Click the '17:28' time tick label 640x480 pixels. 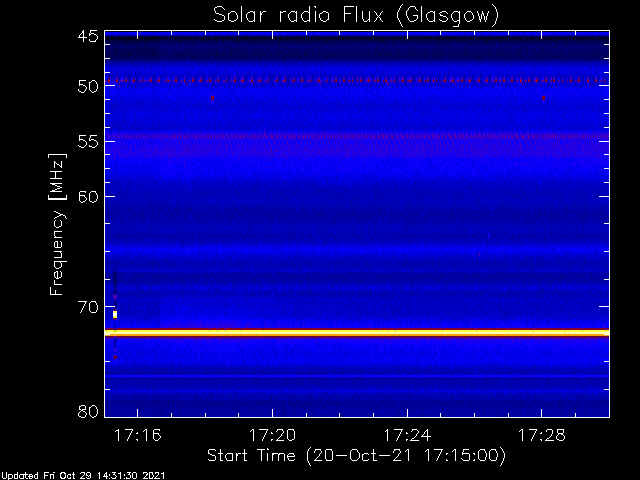pyautogui.click(x=542, y=435)
